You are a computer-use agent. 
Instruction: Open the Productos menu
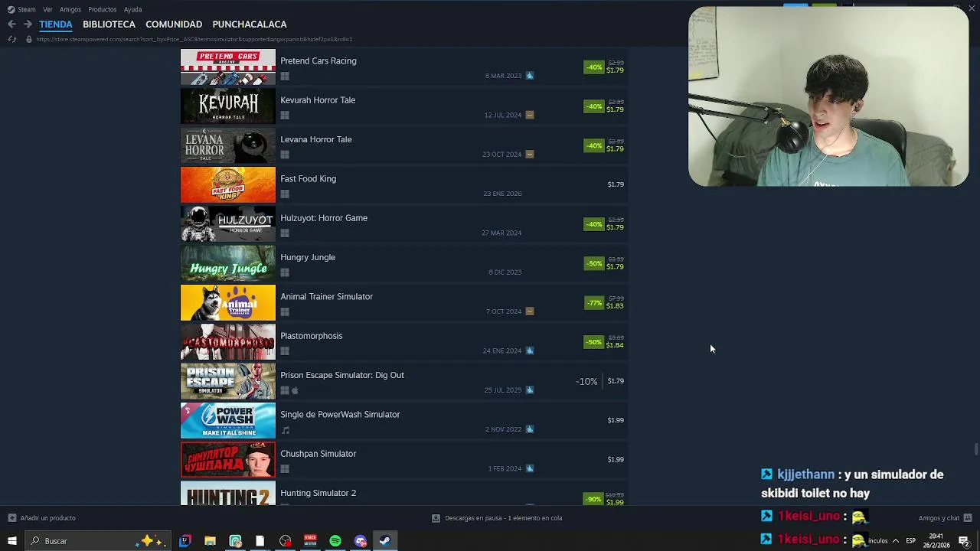click(103, 9)
